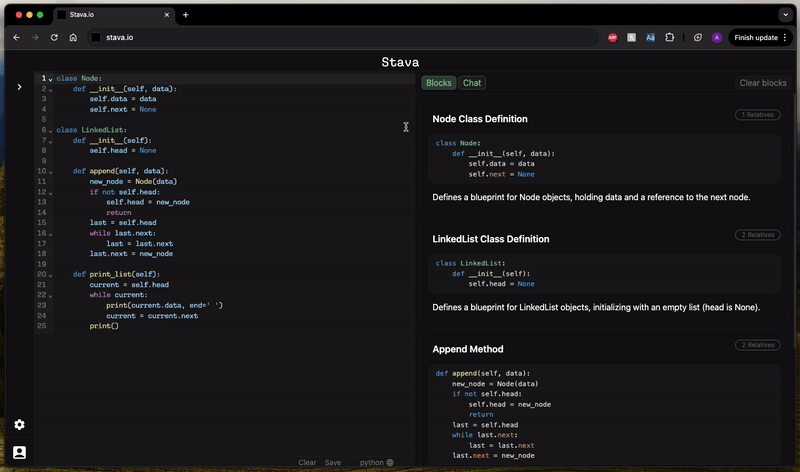This screenshot has width=800, height=472.
Task: Open the gray K extension icon
Action: point(631,37)
